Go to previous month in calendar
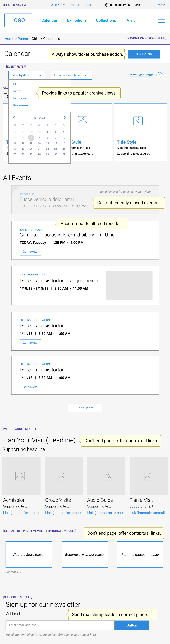This screenshot has width=170, height=644. (14, 117)
